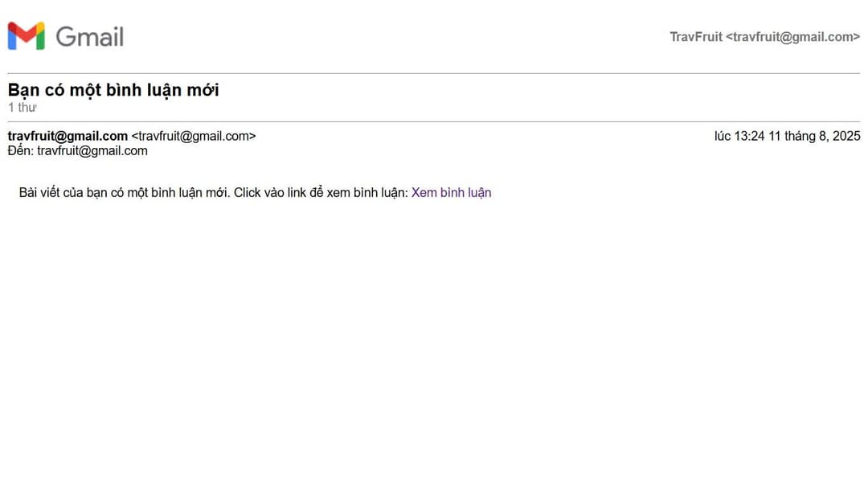This screenshot has width=868, height=488.
Task: Click the timestamp lúc 13:24
Action: click(x=741, y=136)
